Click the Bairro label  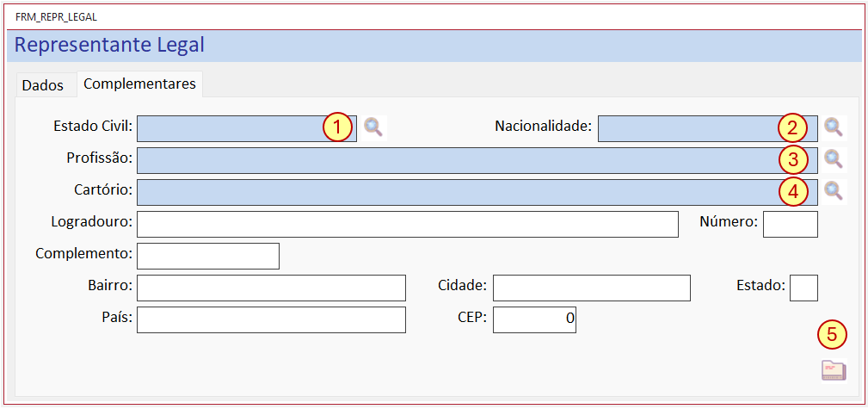click(109, 286)
